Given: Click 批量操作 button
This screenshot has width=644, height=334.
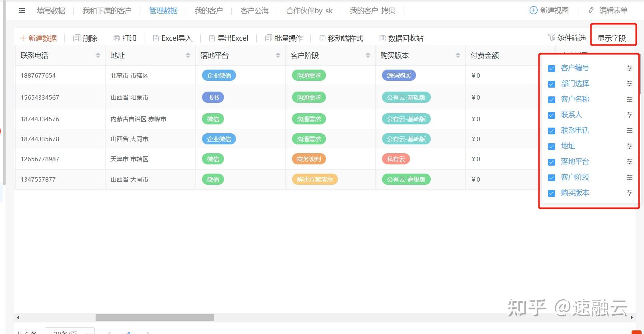Looking at the screenshot, I should coord(284,38).
